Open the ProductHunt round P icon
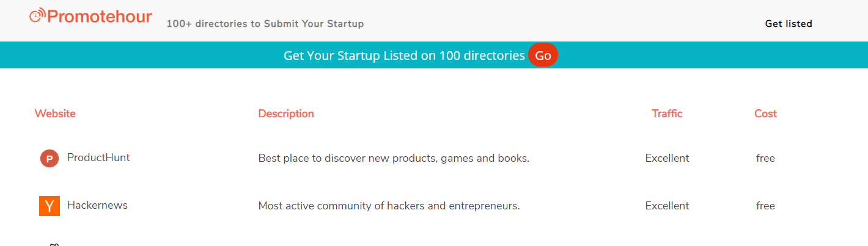 pos(50,159)
